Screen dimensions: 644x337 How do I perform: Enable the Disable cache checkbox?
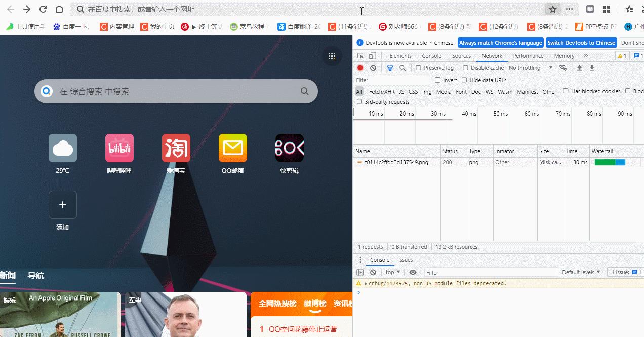(x=465, y=68)
